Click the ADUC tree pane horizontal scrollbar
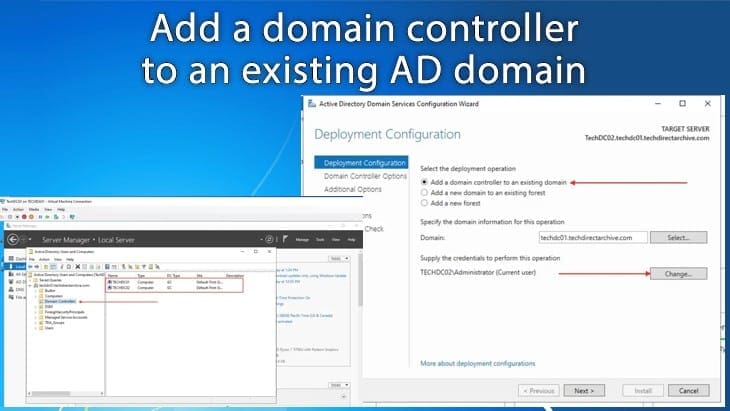 66,393
